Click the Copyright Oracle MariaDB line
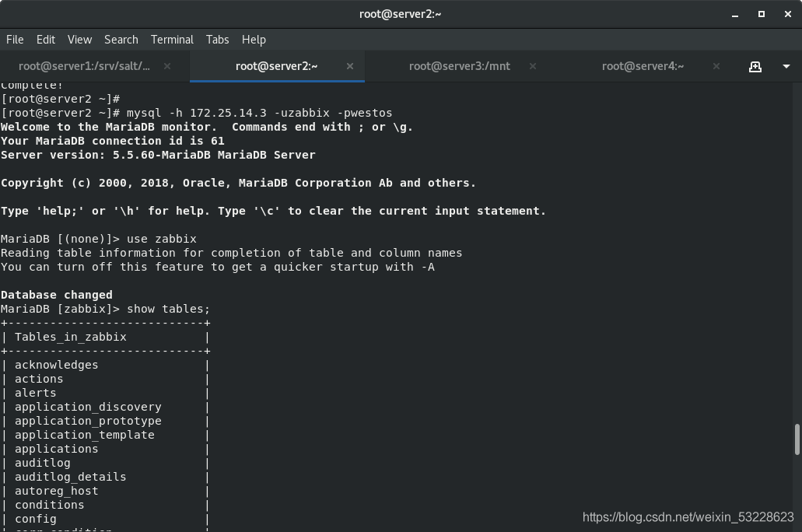 (238, 183)
